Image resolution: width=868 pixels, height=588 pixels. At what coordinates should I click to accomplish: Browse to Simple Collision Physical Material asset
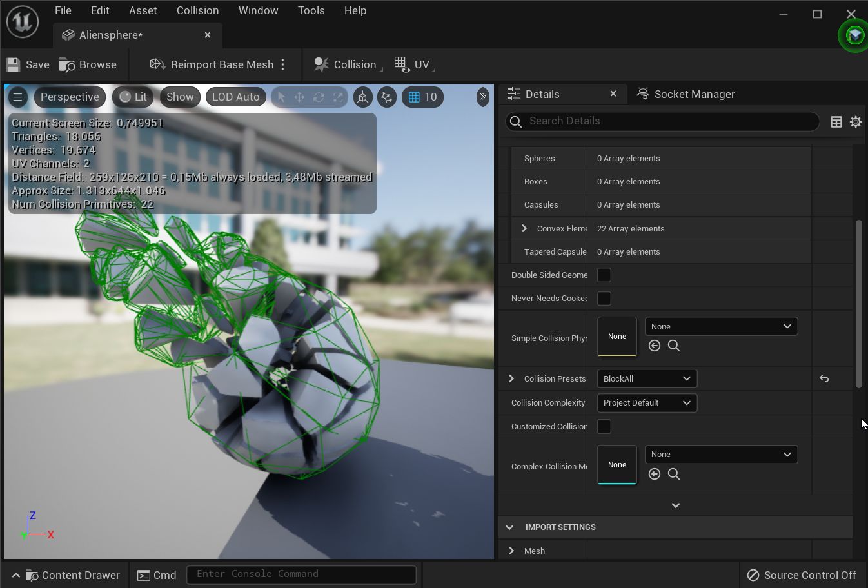pyautogui.click(x=674, y=346)
